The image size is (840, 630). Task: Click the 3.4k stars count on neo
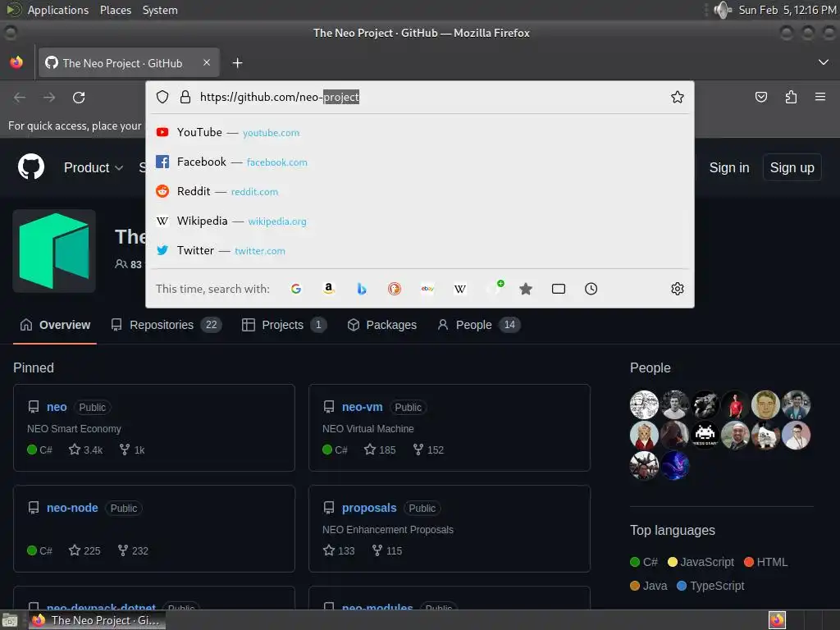pyautogui.click(x=85, y=450)
